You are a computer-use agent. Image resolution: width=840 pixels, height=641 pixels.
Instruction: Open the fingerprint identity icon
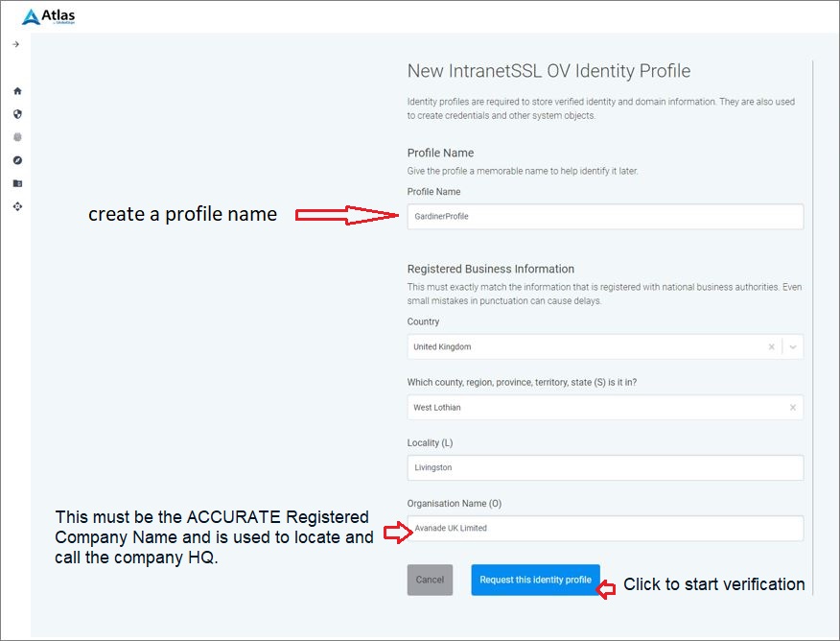point(16,137)
